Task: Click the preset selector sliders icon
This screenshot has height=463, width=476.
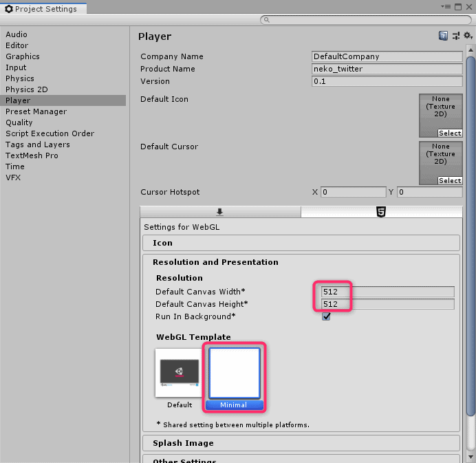Action: pos(455,36)
